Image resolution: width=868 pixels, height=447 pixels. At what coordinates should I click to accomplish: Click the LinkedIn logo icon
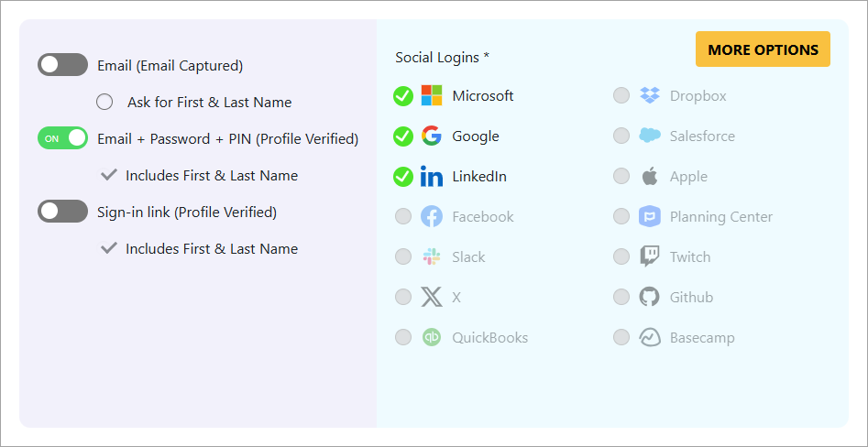pos(431,177)
